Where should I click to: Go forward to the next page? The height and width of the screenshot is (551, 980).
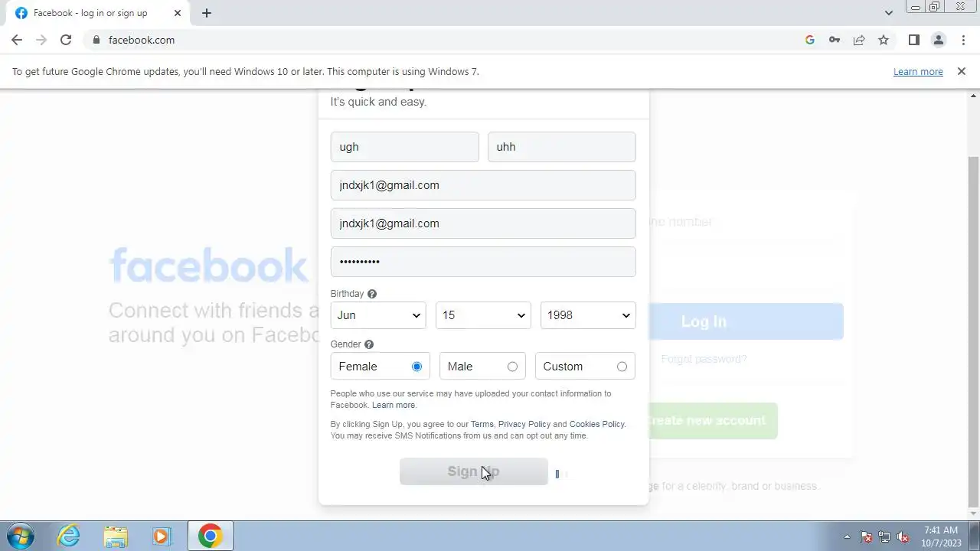(41, 40)
